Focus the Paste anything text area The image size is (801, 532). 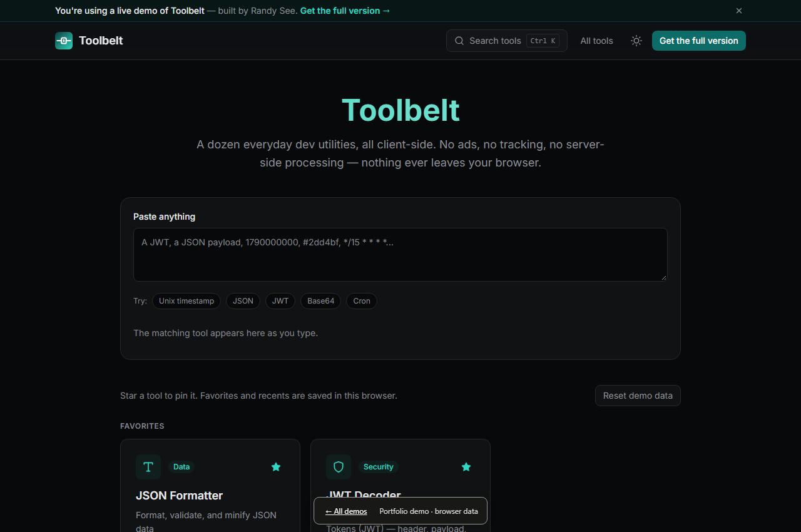[x=400, y=255]
